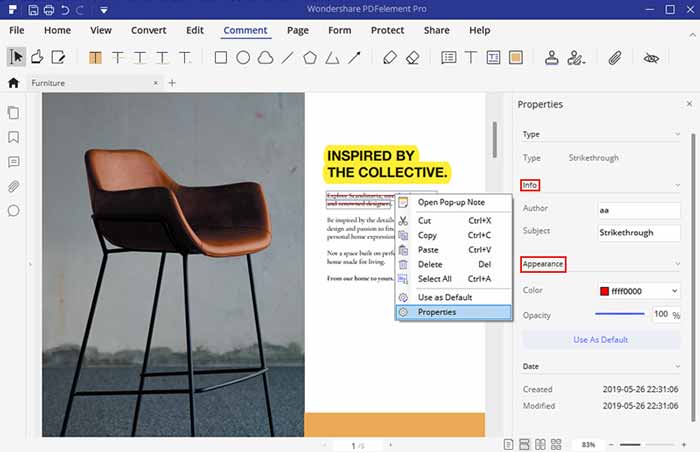Activate the Hand tool
This screenshot has width=700, height=452.
click(37, 57)
